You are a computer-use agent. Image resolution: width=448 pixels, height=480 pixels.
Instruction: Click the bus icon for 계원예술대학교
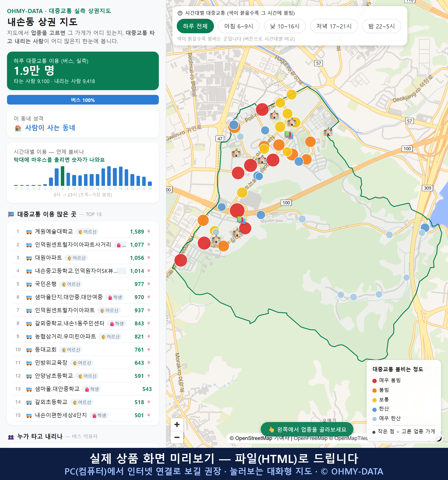29,232
